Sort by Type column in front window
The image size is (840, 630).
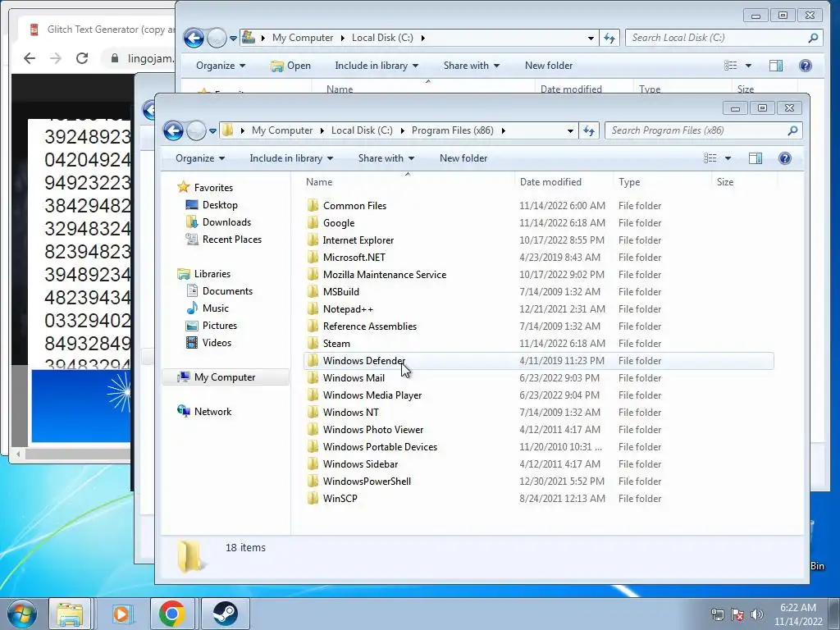tap(663, 181)
